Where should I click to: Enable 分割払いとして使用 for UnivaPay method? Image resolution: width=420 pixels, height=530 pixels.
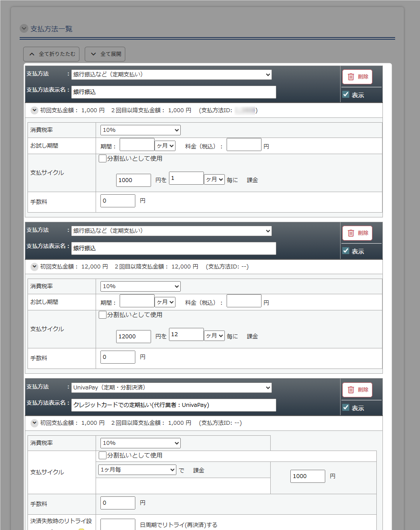tap(103, 456)
